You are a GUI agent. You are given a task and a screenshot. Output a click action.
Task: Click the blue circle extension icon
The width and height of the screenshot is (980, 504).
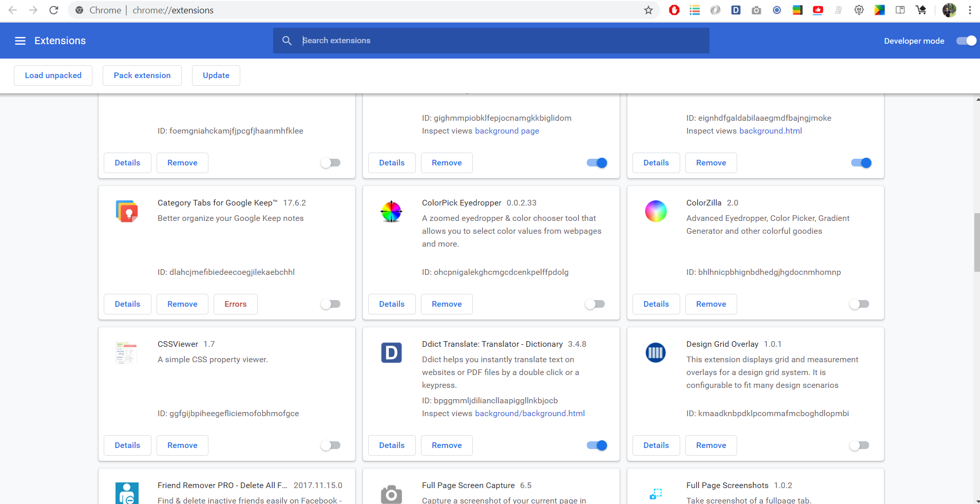777,10
